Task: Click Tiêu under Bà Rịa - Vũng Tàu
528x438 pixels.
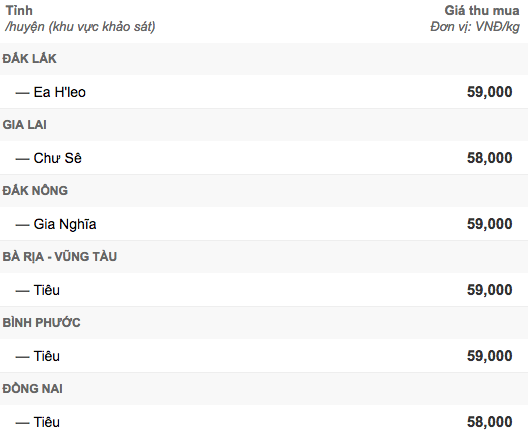Action: 46,290
